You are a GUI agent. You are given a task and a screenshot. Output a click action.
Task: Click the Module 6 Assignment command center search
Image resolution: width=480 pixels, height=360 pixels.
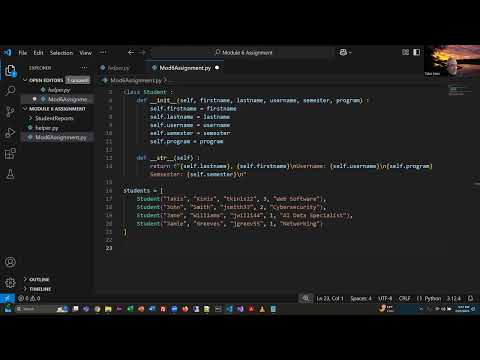point(243,52)
